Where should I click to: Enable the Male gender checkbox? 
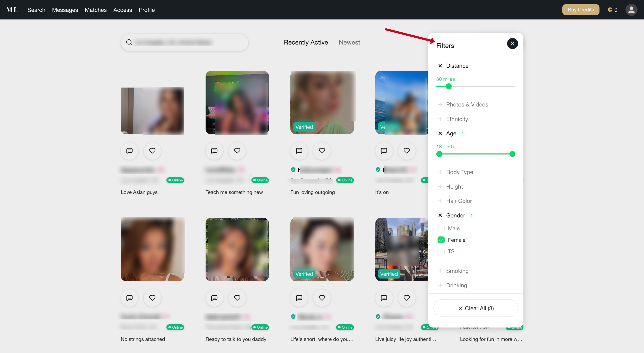[x=441, y=228]
